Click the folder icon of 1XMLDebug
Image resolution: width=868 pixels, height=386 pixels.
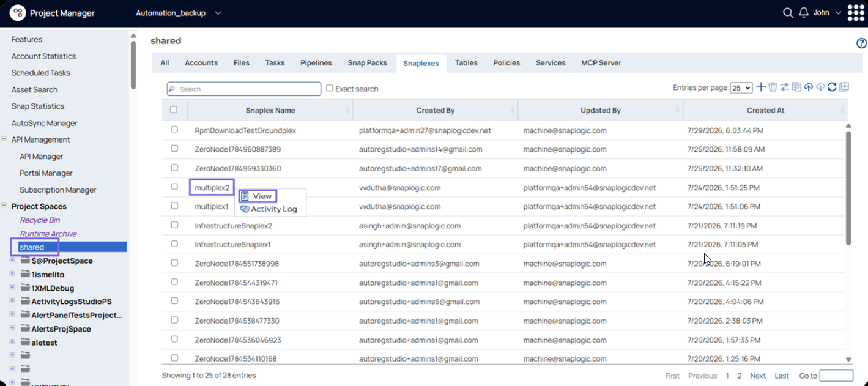click(x=25, y=288)
